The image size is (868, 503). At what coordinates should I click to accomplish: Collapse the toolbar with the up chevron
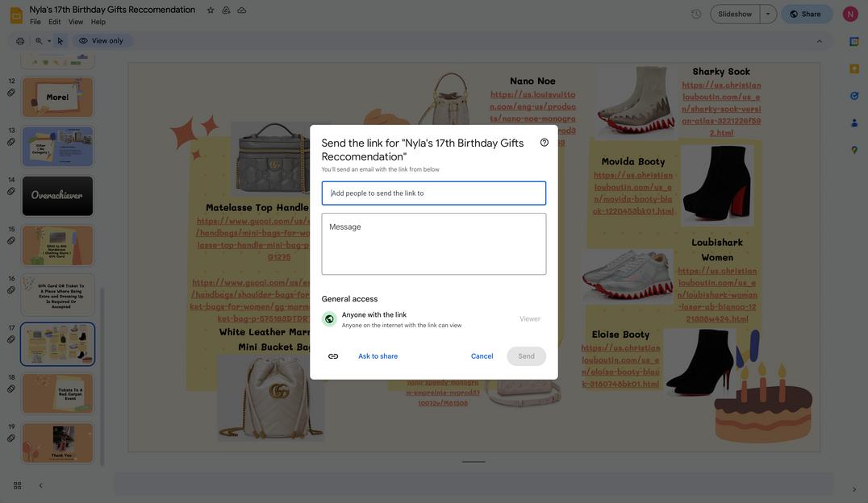pyautogui.click(x=820, y=41)
